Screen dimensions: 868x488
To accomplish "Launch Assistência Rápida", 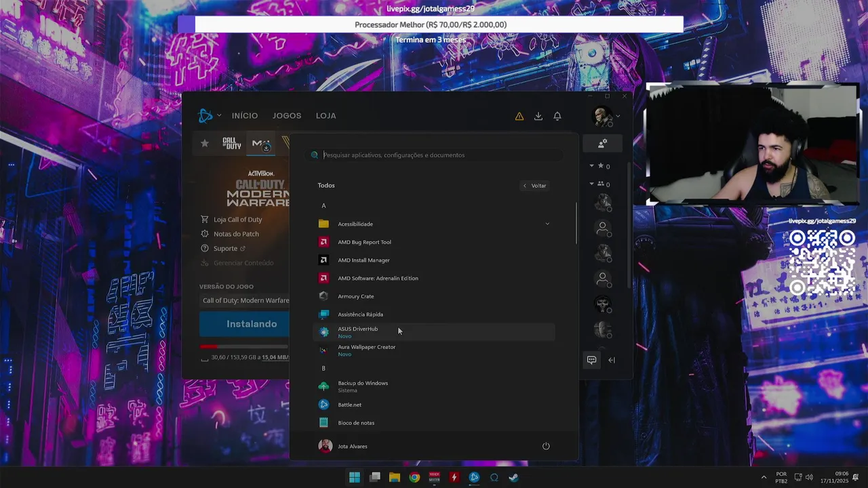I will pyautogui.click(x=434, y=314).
